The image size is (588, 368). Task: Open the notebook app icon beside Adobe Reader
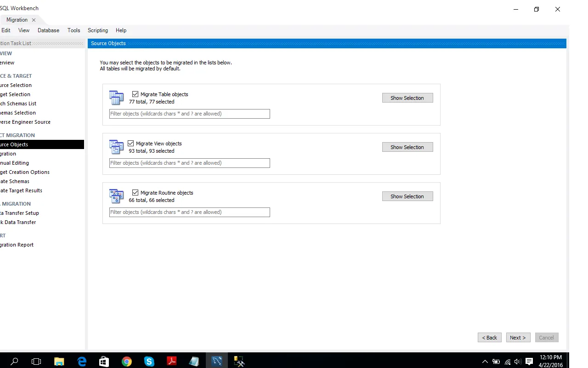(x=194, y=361)
